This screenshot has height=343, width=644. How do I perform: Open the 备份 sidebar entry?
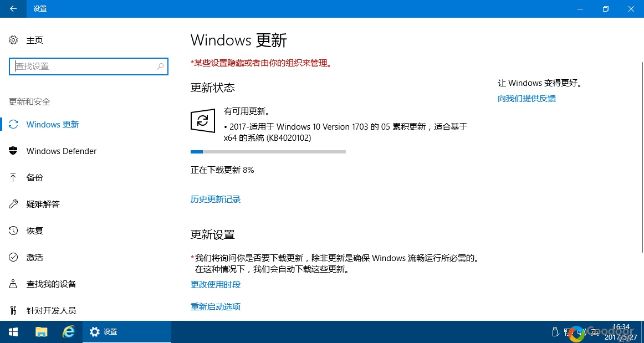[x=34, y=177]
